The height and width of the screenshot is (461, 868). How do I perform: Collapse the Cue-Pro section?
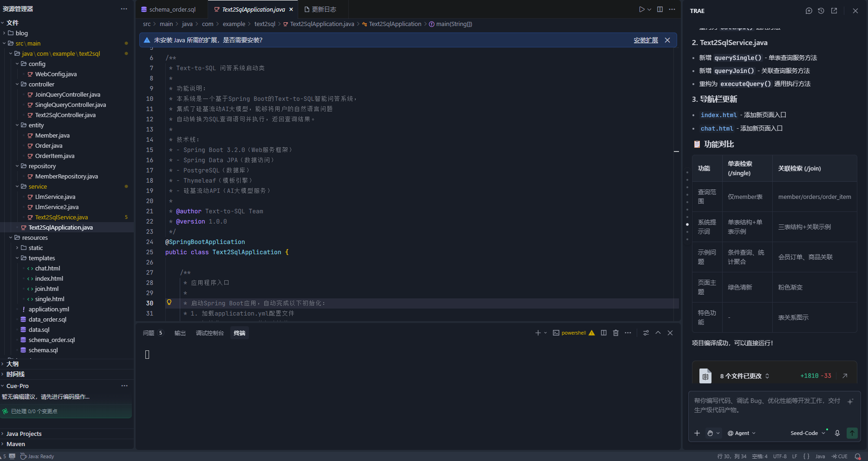pos(17,386)
